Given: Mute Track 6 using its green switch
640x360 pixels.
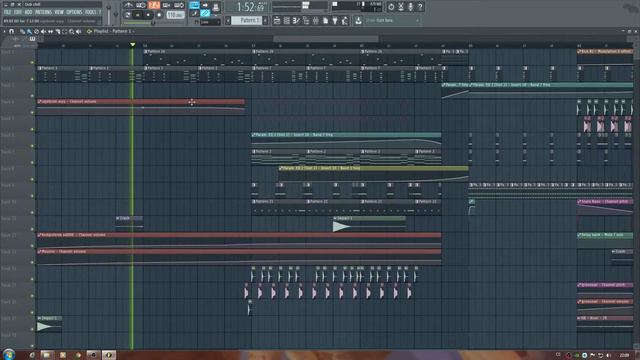Looking at the screenshot, I should coord(32,146).
